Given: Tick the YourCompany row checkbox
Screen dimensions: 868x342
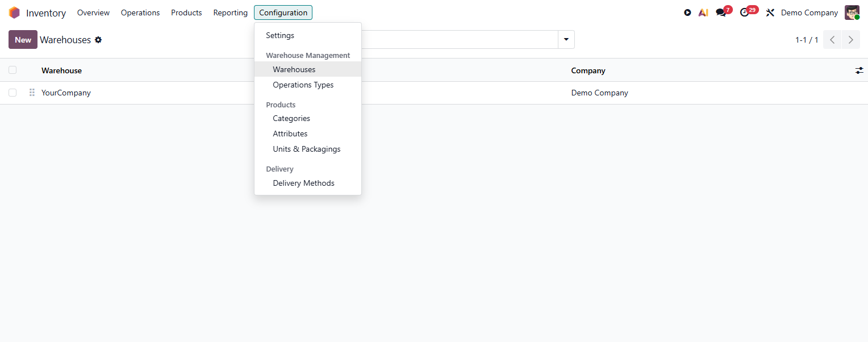Looking at the screenshot, I should (x=12, y=93).
